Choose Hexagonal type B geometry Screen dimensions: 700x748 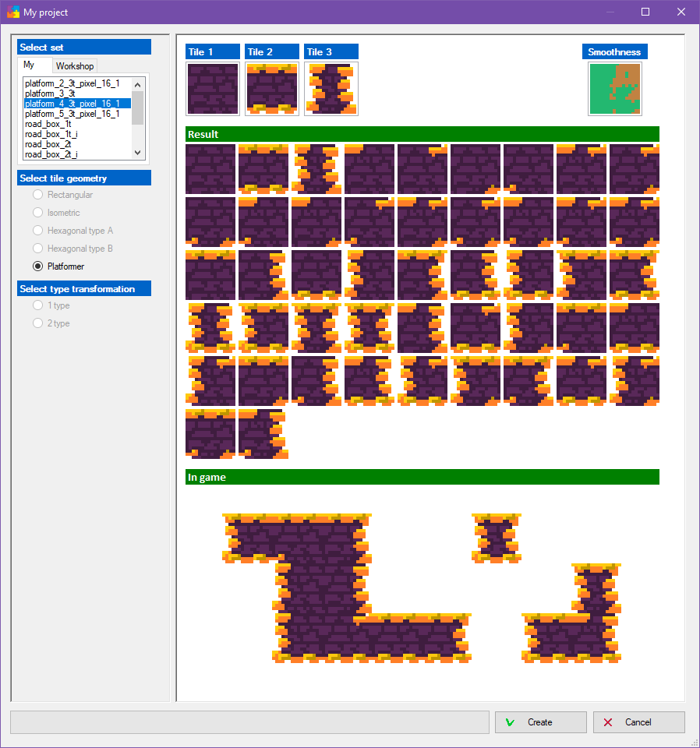point(37,249)
